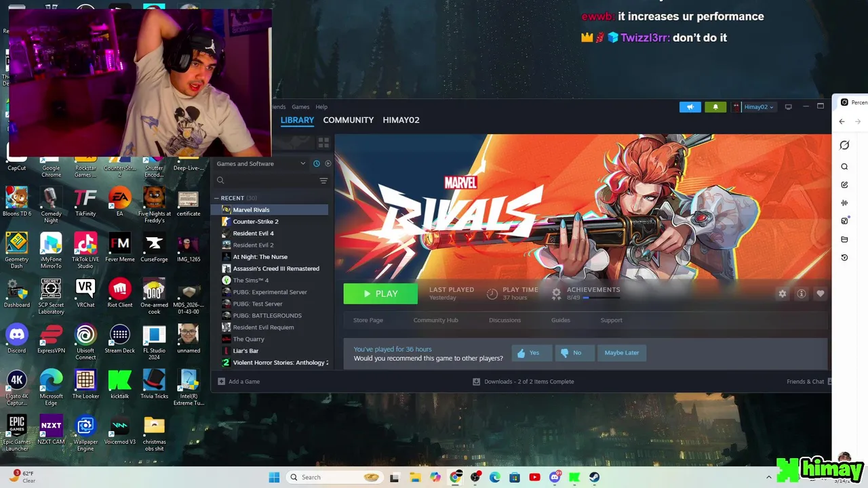Open Steam icon on the taskbar
This screenshot has width=868, height=488.
(x=595, y=477)
